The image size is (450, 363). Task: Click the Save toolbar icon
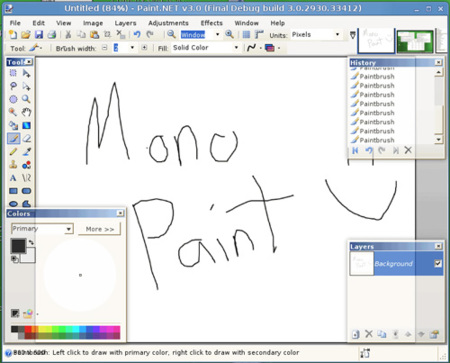point(39,34)
